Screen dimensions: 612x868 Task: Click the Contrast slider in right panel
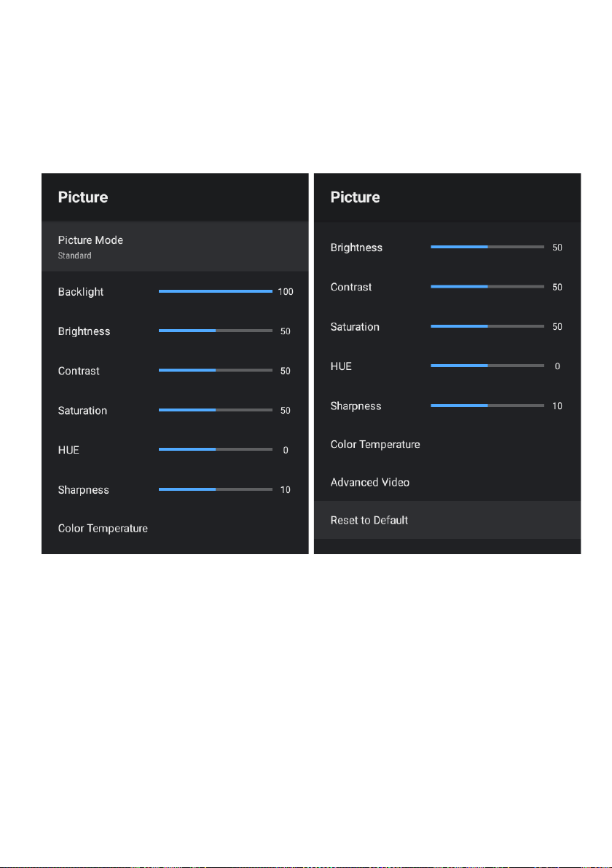tap(487, 287)
